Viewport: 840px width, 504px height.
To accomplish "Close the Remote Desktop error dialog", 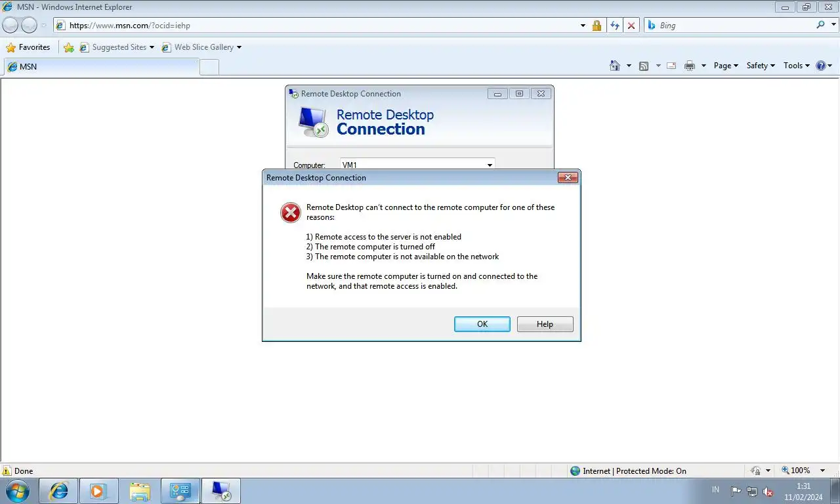I will (568, 178).
